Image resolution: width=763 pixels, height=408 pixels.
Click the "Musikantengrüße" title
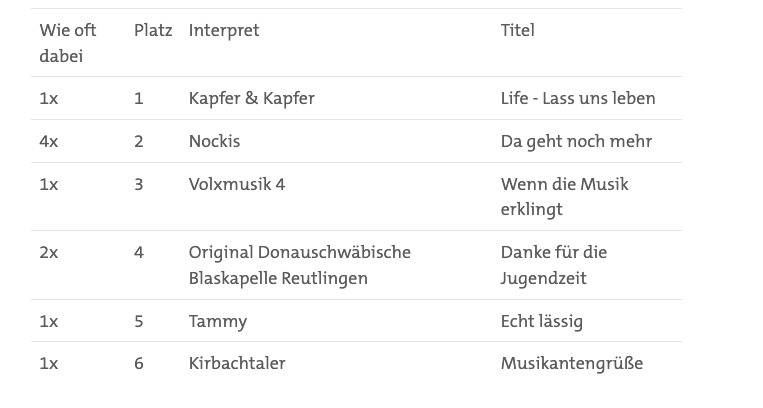571,363
